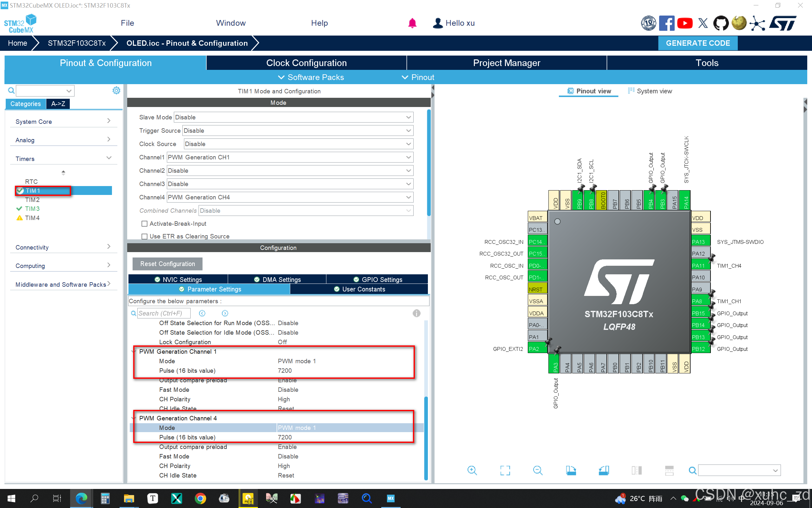Screen dimensions: 812x508
Task: Switch to System view
Action: [x=650, y=91]
